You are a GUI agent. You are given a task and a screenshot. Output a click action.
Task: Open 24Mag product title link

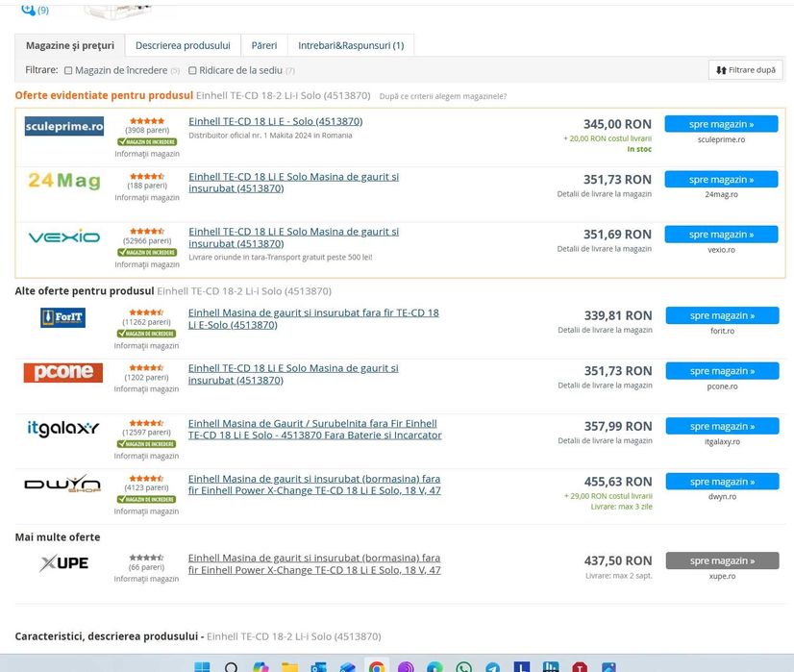(294, 183)
